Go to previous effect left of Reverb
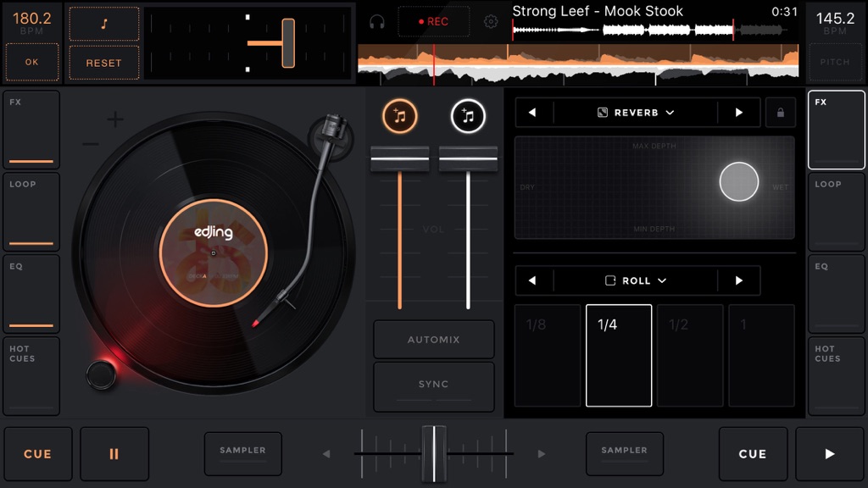Screen dimensions: 868x488 [532, 113]
